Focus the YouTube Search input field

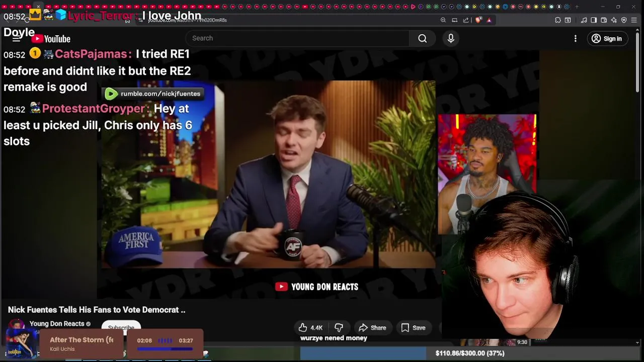297,38
